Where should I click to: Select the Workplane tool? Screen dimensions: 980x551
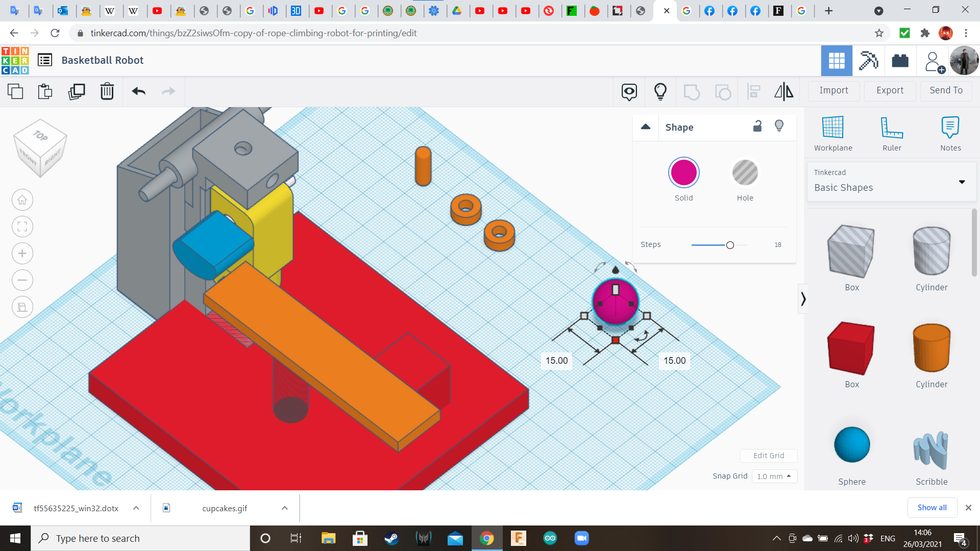click(833, 133)
